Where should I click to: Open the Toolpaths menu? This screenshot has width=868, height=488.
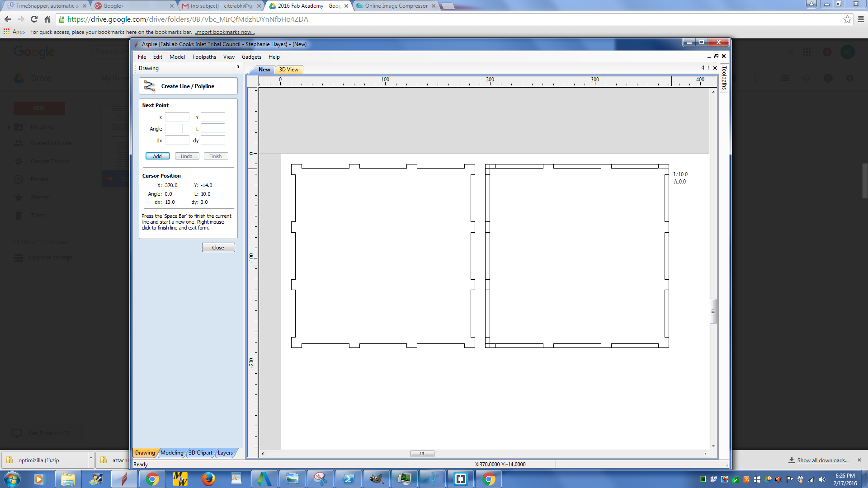[204, 57]
